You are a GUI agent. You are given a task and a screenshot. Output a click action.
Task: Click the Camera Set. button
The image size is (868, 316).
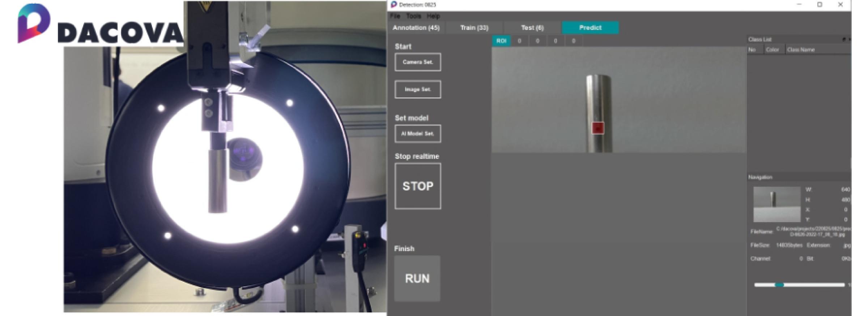[418, 62]
